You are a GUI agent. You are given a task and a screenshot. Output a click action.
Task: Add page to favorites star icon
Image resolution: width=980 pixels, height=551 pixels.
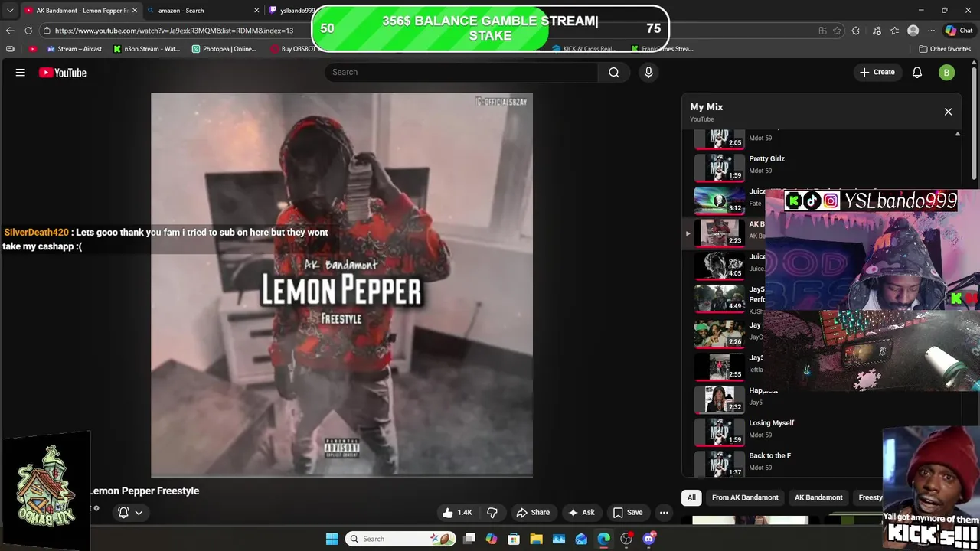(837, 31)
